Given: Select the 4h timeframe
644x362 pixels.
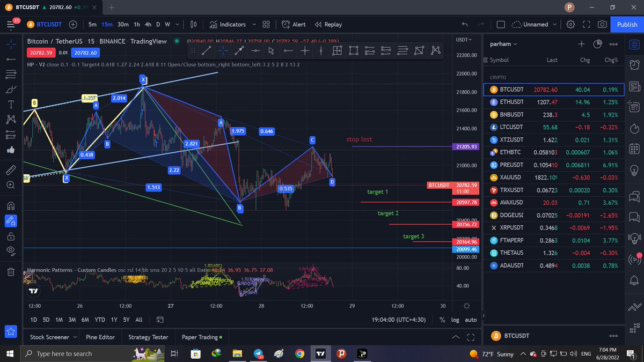Looking at the screenshot, I should point(148,24).
